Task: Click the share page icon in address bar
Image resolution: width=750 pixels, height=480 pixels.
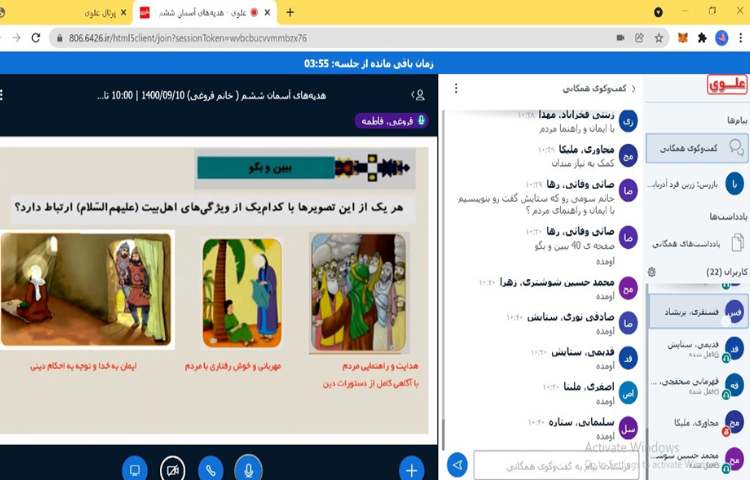Action: (x=639, y=38)
